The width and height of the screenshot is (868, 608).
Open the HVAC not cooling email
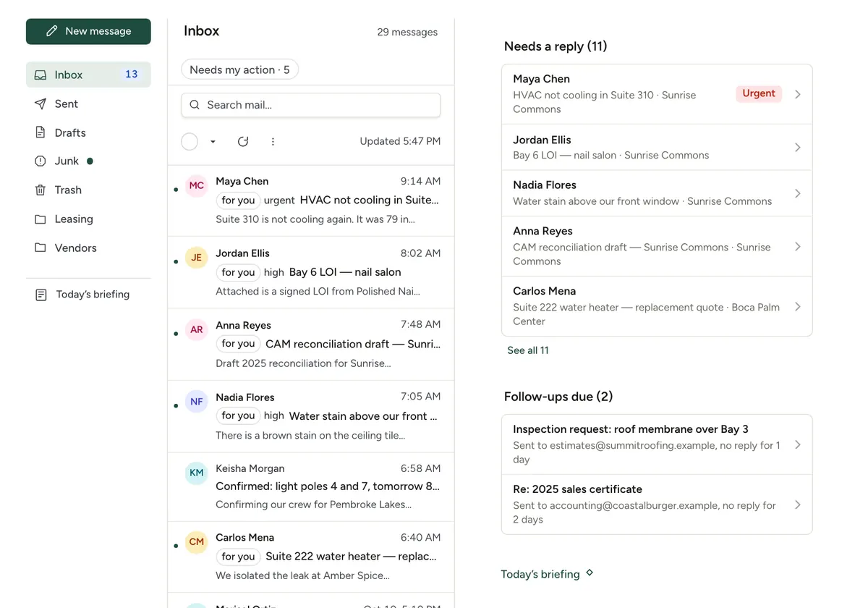coord(311,200)
